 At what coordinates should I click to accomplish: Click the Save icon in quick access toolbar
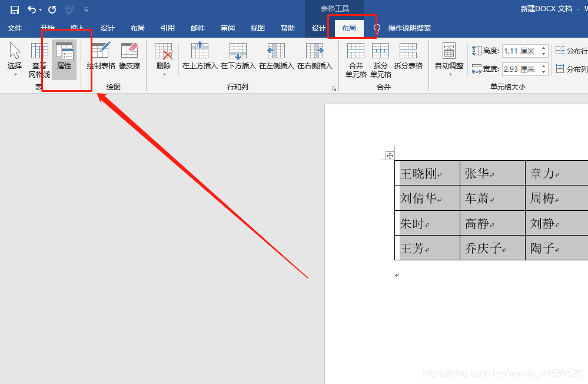click(x=14, y=10)
